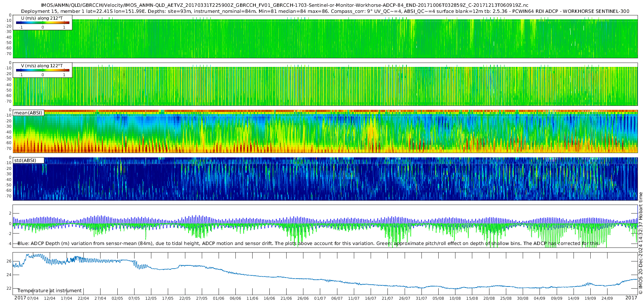This screenshot has width=644, height=304.
Task: Click the U velocity colorbar legend
Action: click(43, 23)
